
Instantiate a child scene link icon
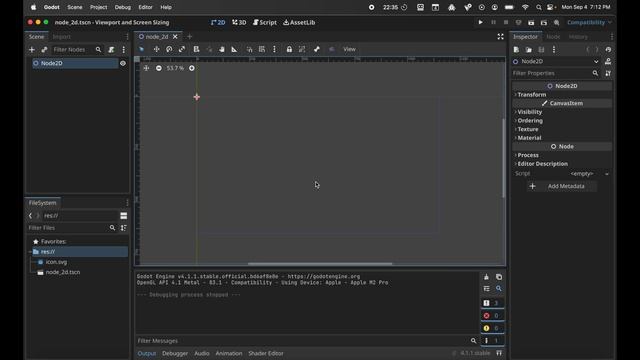44,50
